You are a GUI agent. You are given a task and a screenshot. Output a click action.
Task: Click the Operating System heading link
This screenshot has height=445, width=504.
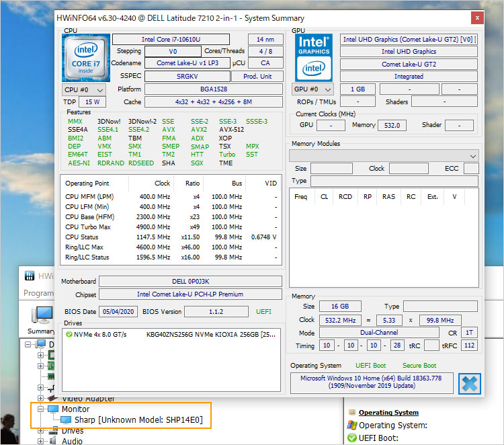388,412
